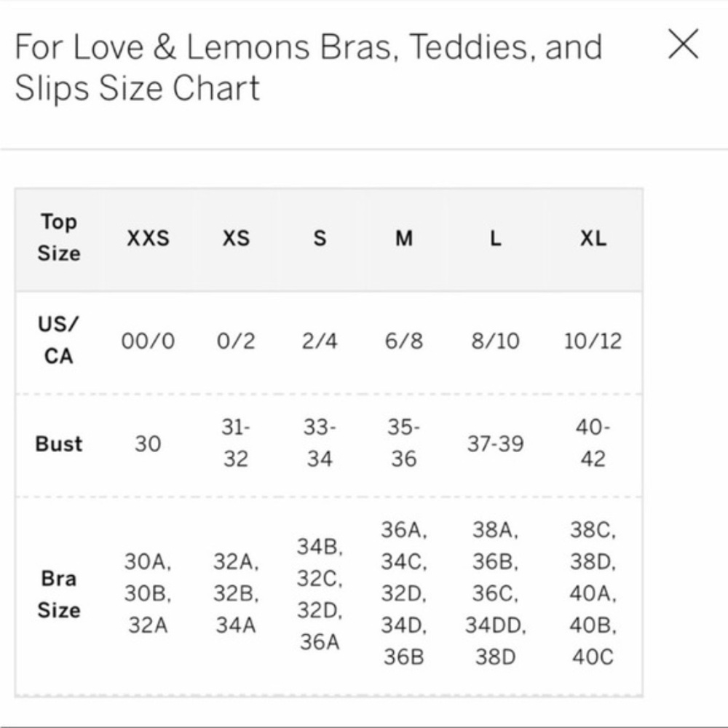The width and height of the screenshot is (728, 728).
Task: Select the XS column header
Action: point(236,239)
